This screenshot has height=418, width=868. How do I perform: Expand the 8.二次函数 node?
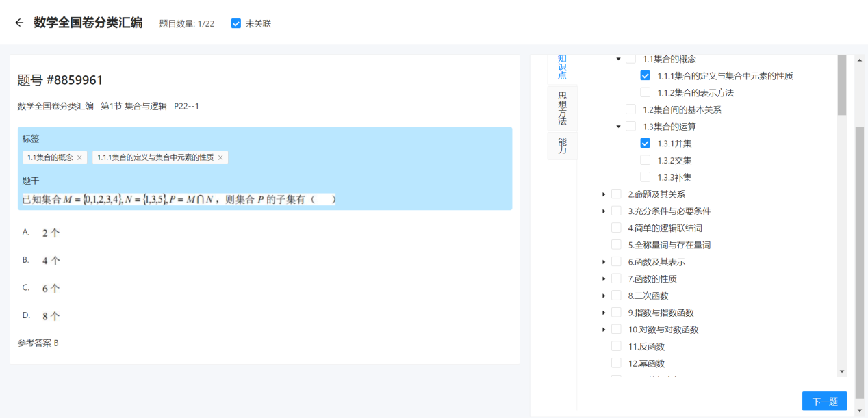[604, 296]
